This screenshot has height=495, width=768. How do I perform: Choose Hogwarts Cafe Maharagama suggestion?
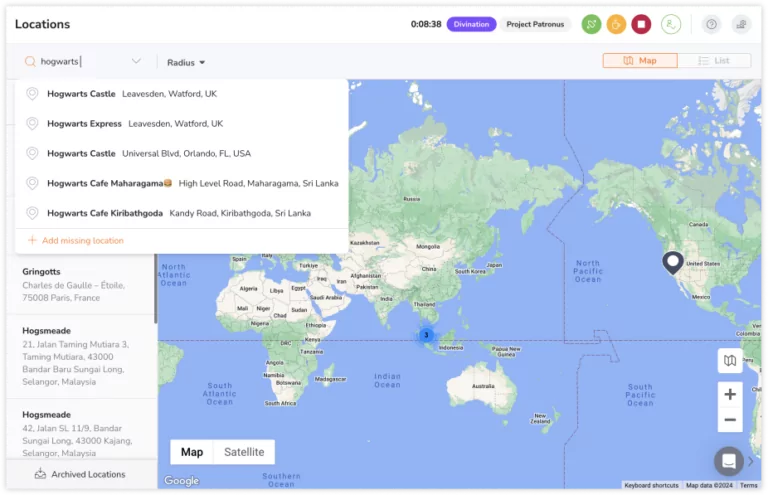(x=182, y=183)
